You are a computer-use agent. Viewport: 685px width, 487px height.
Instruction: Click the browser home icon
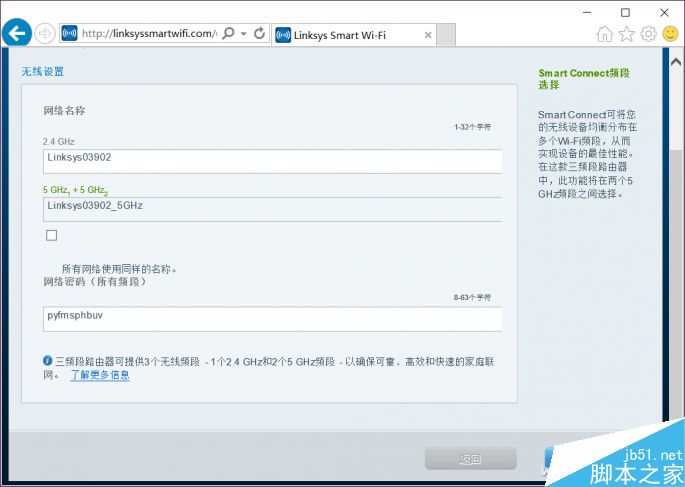coord(605,34)
